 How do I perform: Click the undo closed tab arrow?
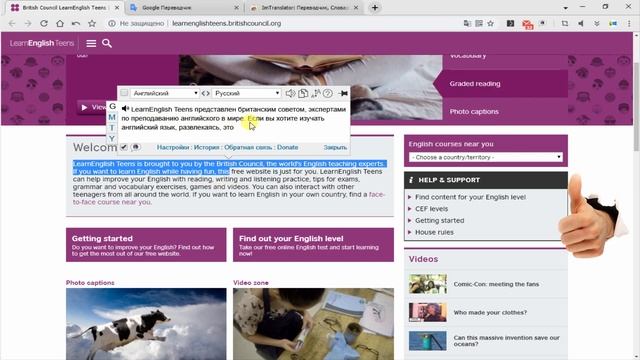[76, 24]
